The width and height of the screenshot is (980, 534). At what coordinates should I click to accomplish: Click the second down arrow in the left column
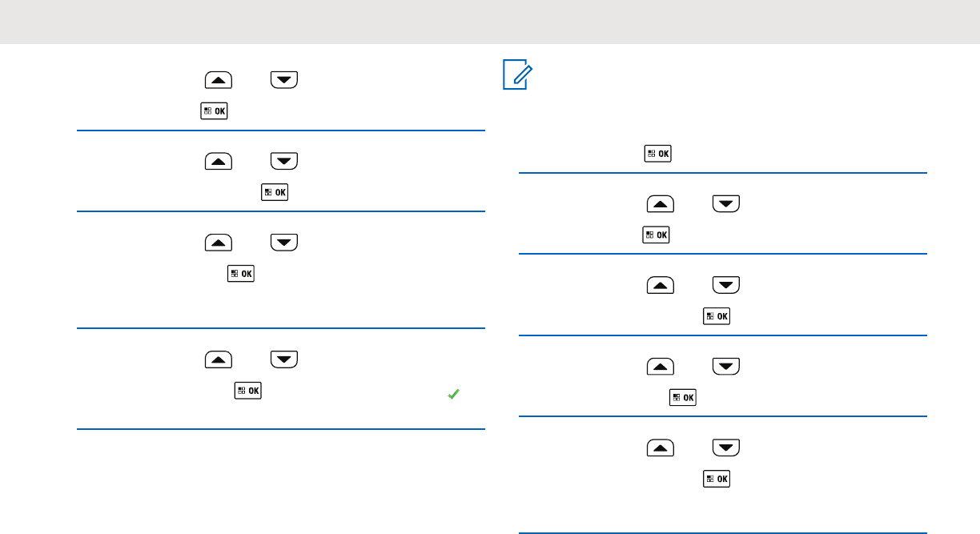click(x=284, y=161)
